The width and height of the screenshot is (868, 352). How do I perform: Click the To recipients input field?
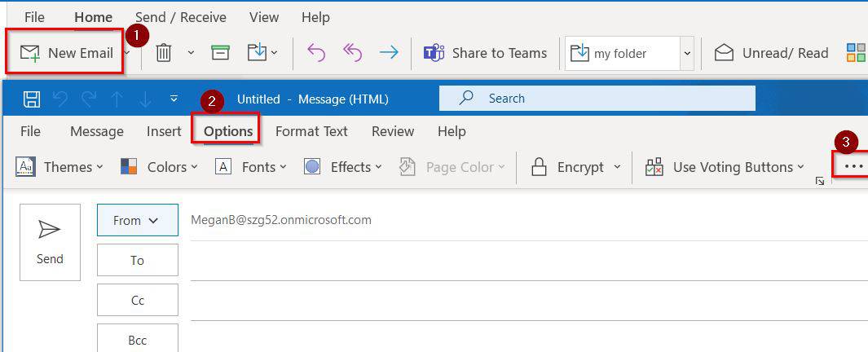[x=529, y=261]
